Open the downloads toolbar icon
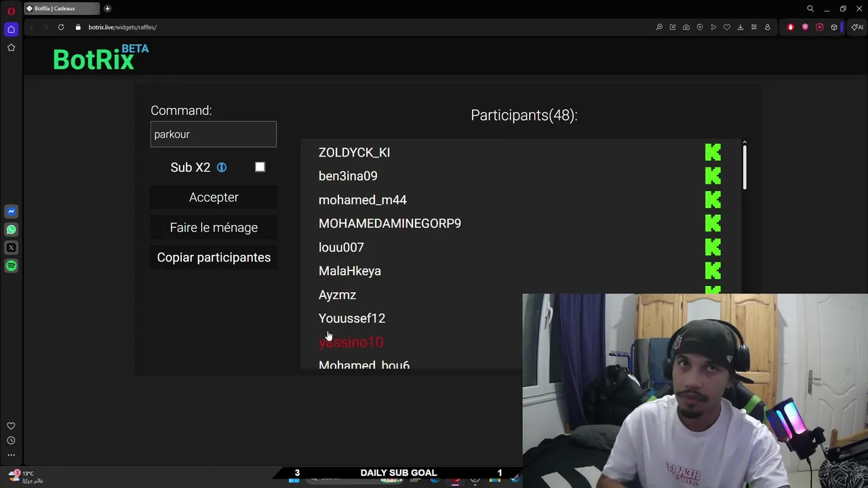Screen dimensions: 868x488 741,27
